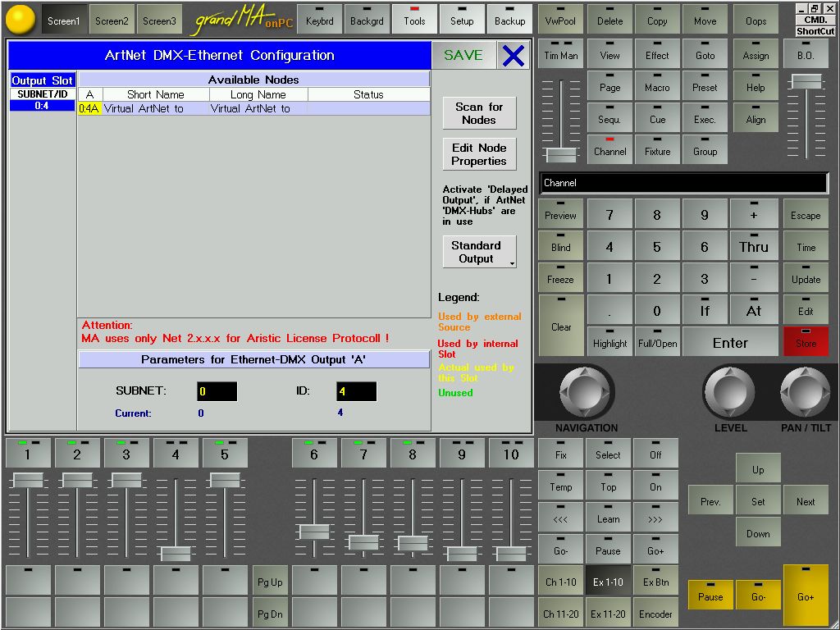Click the yellow Pause button
Image resolution: width=840 pixels, height=630 pixels.
710,596
